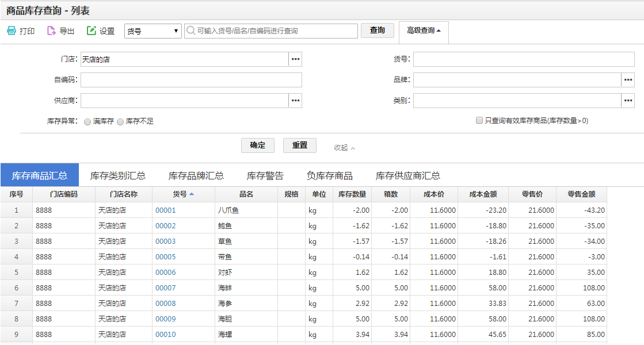Click the 重置 reset button
This screenshot has height=345, width=644.
[x=300, y=145]
